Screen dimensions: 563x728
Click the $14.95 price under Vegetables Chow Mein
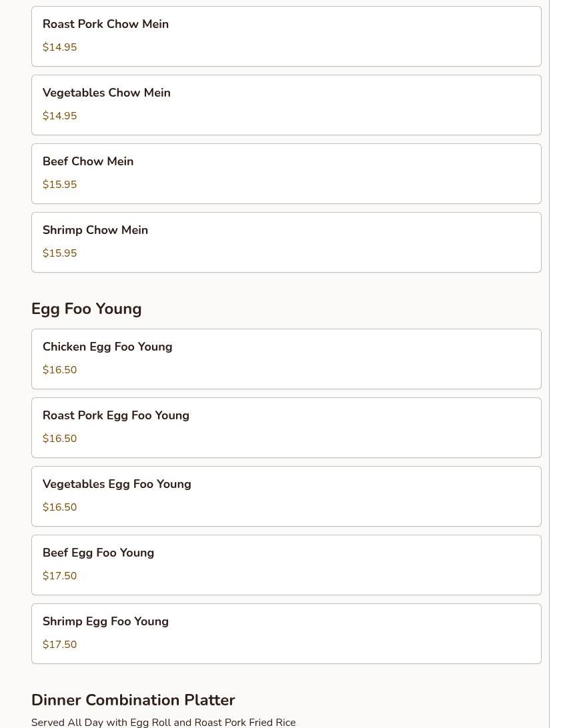pyautogui.click(x=60, y=116)
